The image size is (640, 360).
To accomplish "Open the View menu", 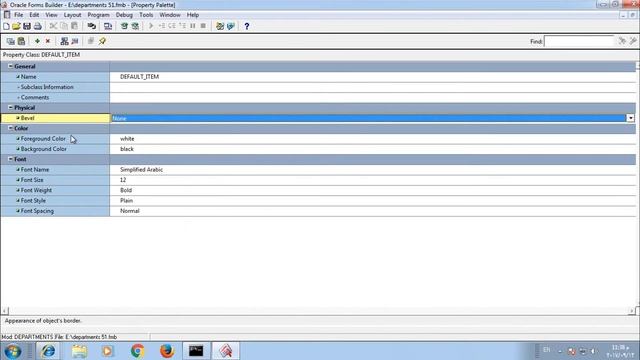I will (51, 15).
